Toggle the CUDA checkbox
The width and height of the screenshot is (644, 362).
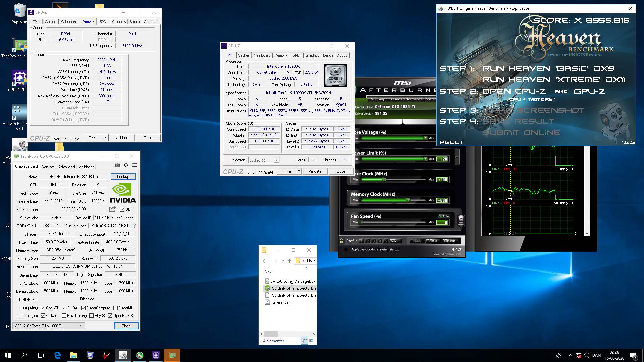[x=64, y=308]
